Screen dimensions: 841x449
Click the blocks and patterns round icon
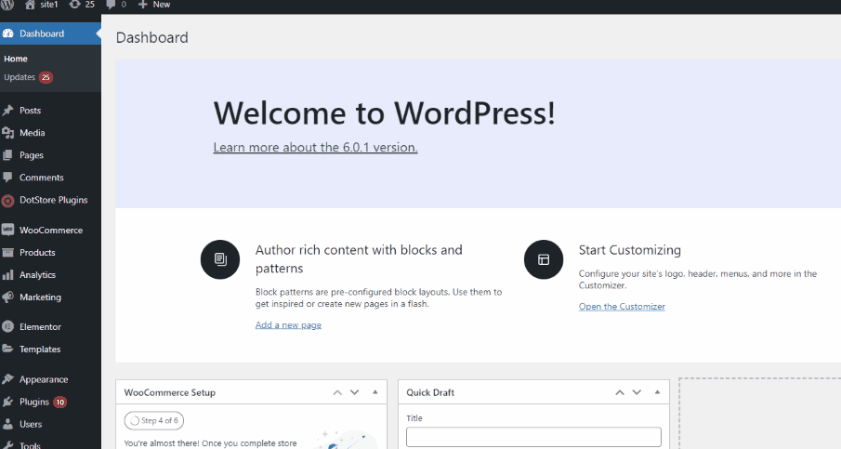click(x=220, y=260)
